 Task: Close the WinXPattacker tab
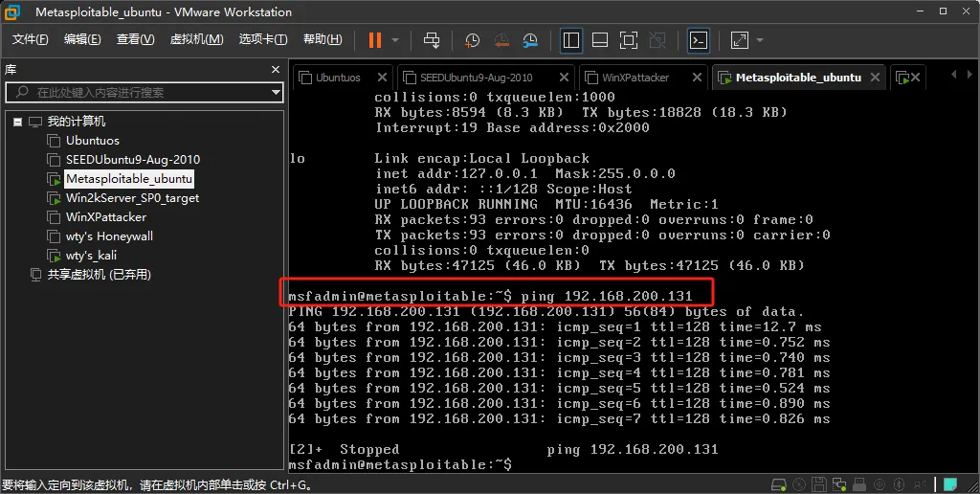pos(697,77)
